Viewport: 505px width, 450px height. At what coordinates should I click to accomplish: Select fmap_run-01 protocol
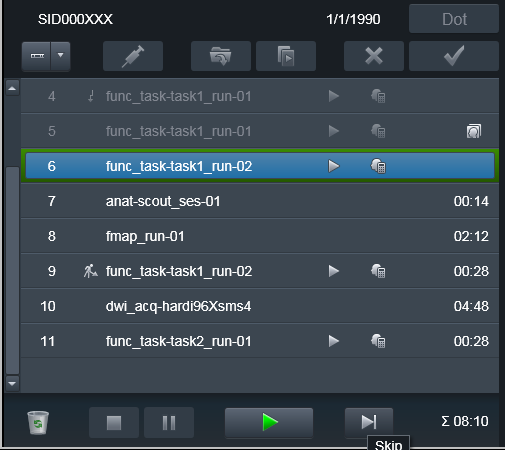(260, 236)
